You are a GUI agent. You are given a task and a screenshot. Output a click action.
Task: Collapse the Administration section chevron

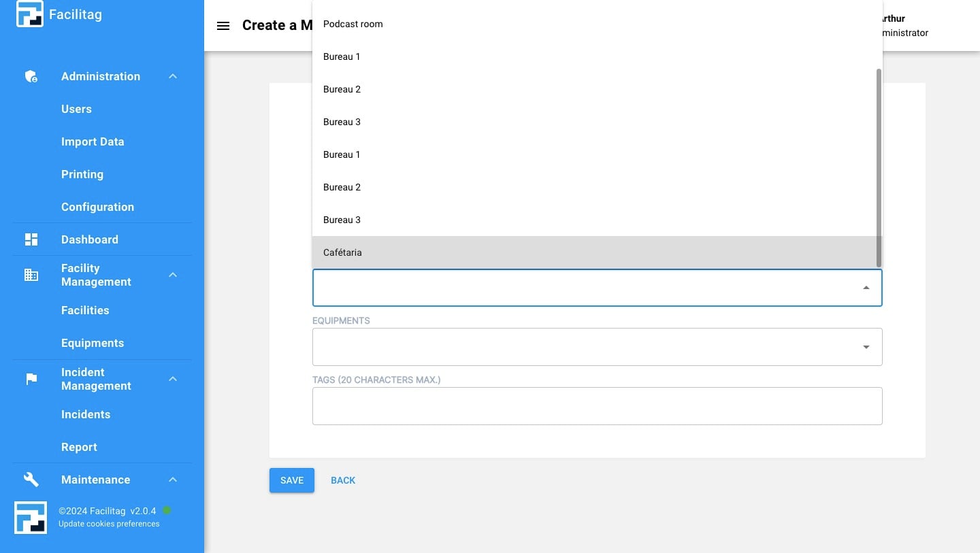tap(173, 77)
